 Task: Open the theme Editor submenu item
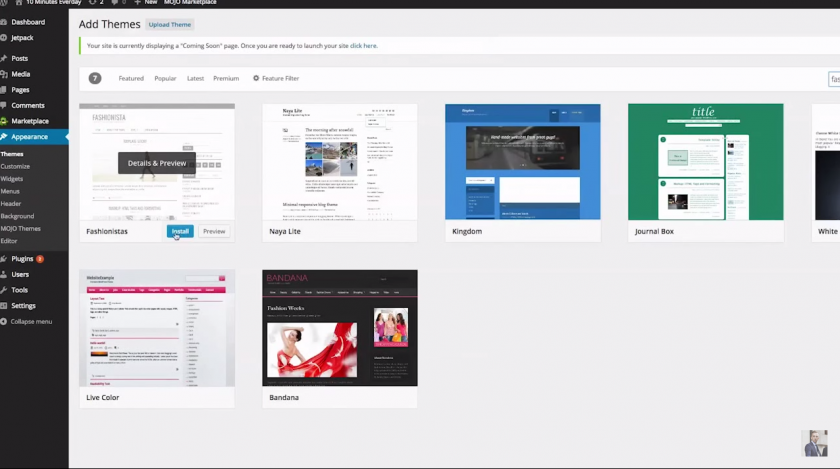[9, 241]
